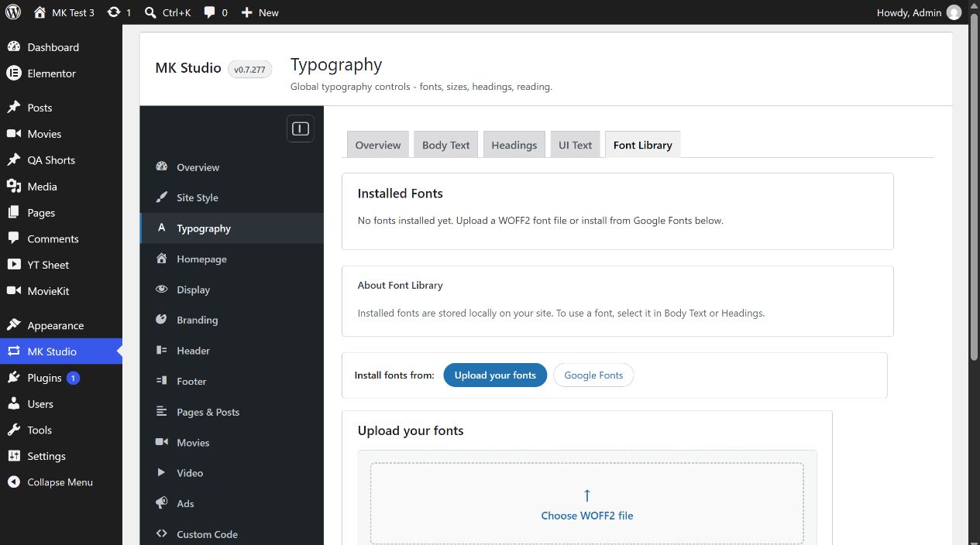This screenshot has width=980, height=545.
Task: Click Choose WOFF2 file upload area
Action: point(587,504)
